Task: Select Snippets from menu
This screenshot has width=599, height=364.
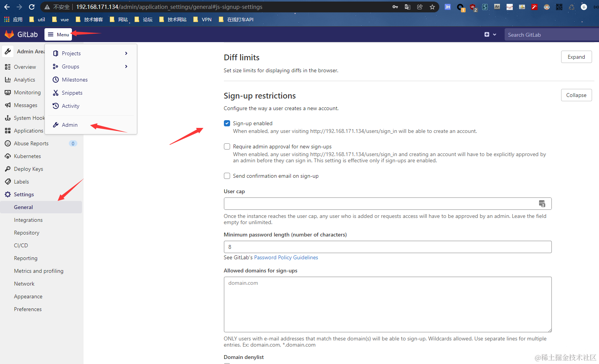Action: coord(91,93)
